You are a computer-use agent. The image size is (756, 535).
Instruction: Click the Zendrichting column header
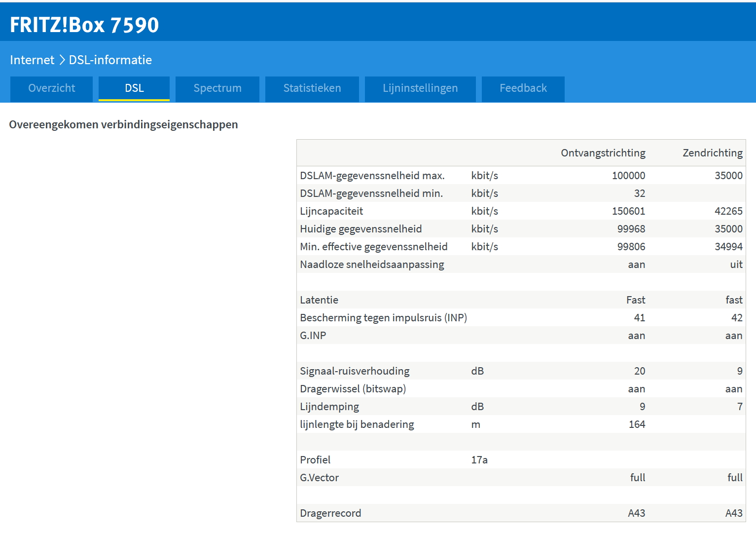(712, 153)
